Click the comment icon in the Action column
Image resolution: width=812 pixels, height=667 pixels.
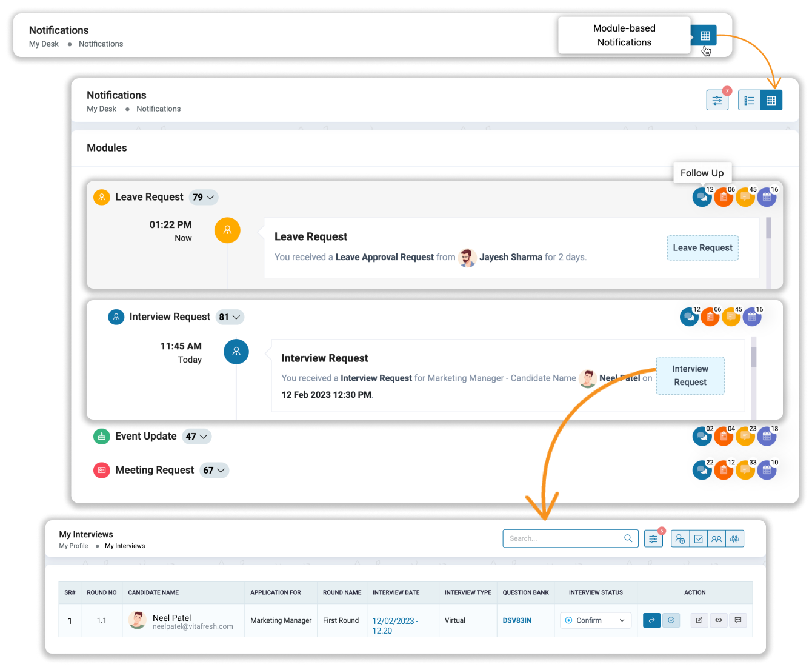pyautogui.click(x=738, y=620)
